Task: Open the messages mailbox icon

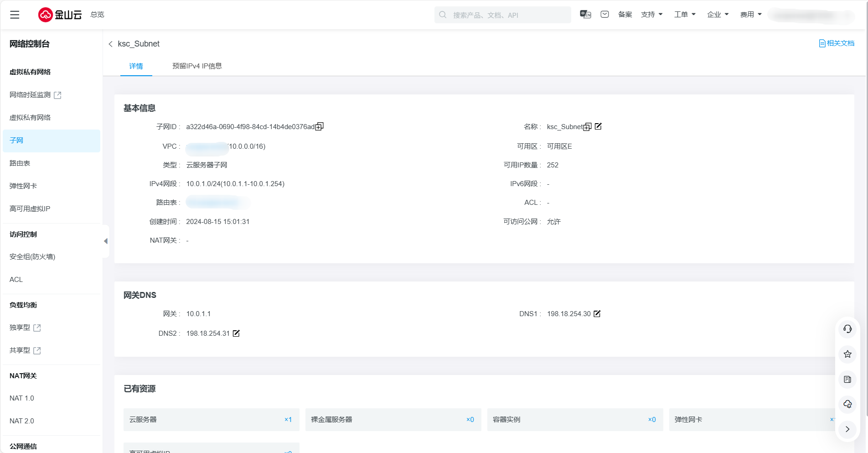Action: point(604,15)
